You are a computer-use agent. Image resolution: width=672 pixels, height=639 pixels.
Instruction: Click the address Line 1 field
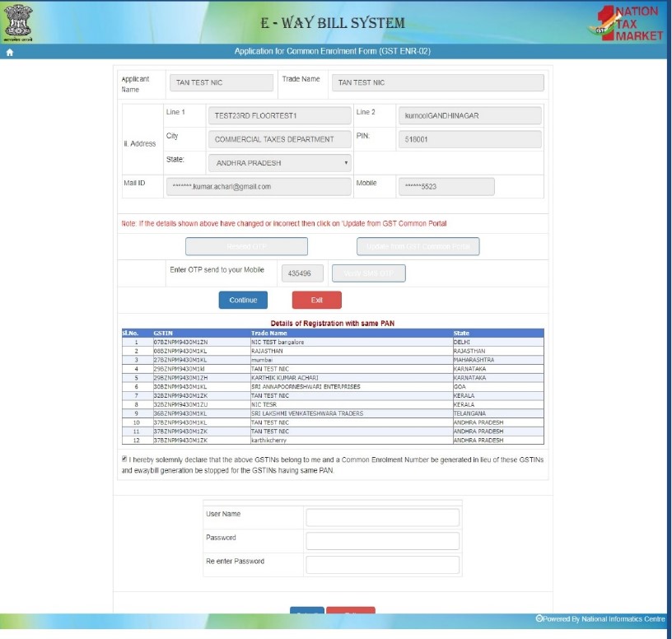tap(279, 116)
